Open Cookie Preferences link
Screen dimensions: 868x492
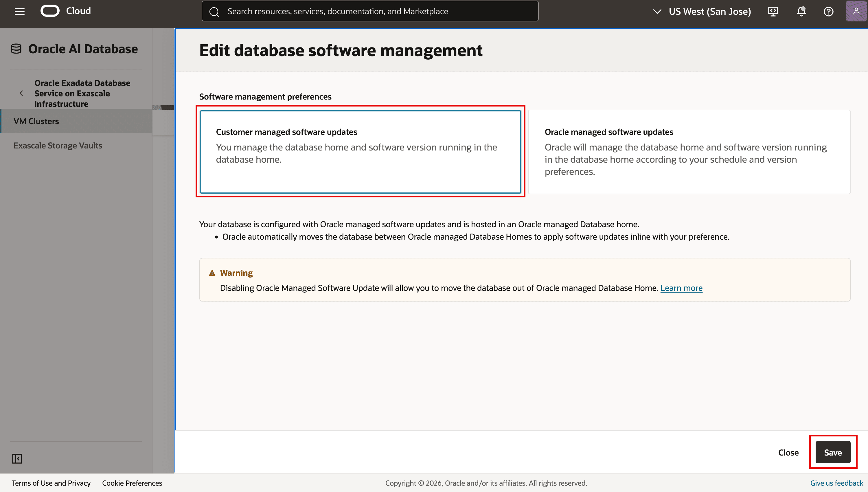point(132,483)
